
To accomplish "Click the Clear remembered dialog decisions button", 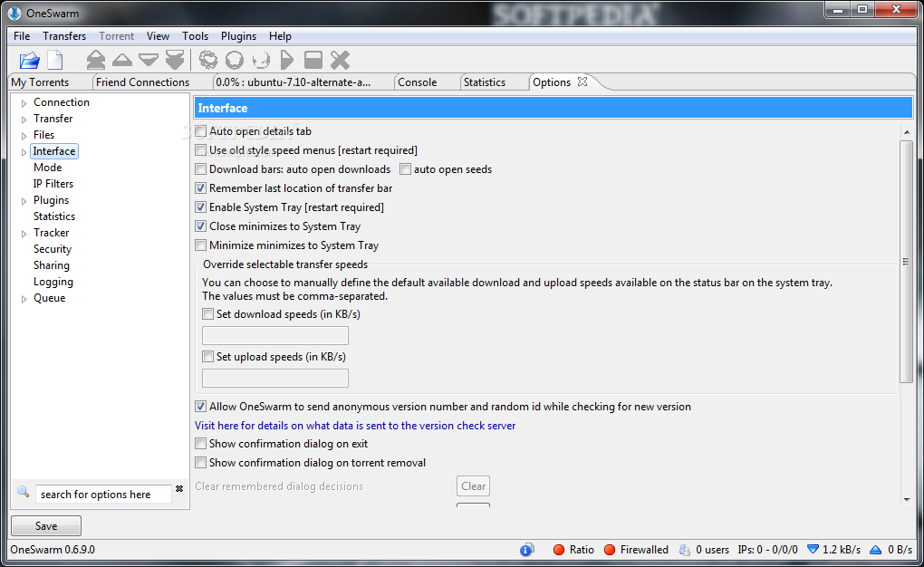I will pyautogui.click(x=473, y=486).
